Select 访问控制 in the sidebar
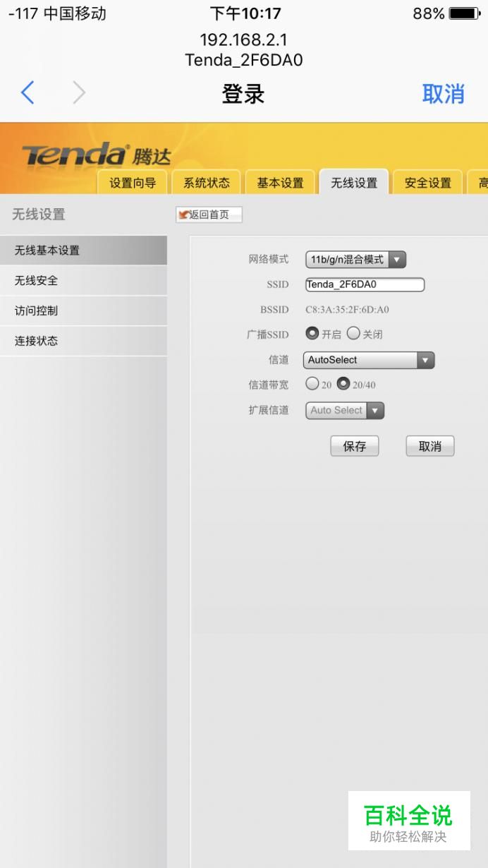This screenshot has height=868, width=488. coord(83,311)
